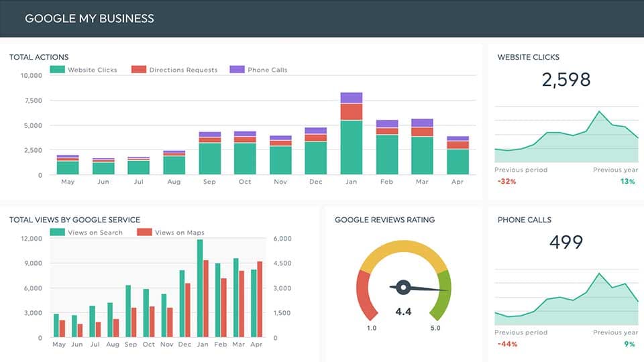The height and width of the screenshot is (362, 644).
Task: Toggle the Views on Search legend swatch
Action: tap(58, 232)
